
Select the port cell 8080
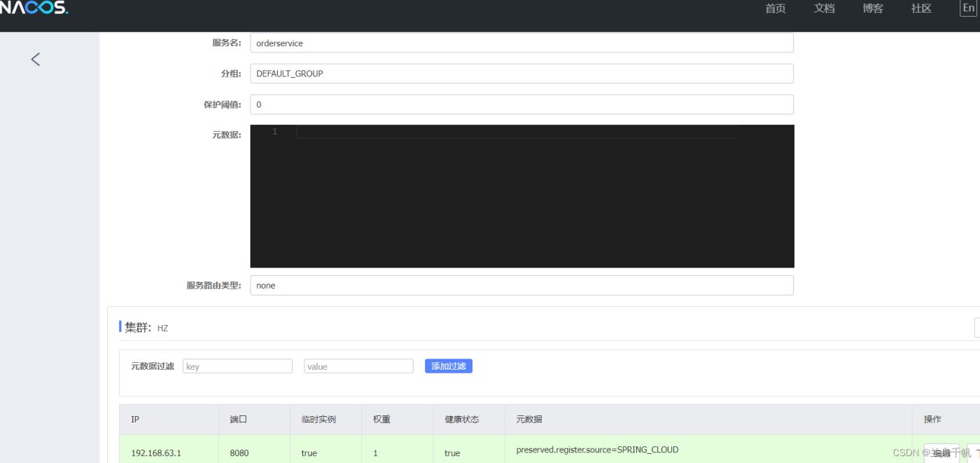(x=239, y=453)
